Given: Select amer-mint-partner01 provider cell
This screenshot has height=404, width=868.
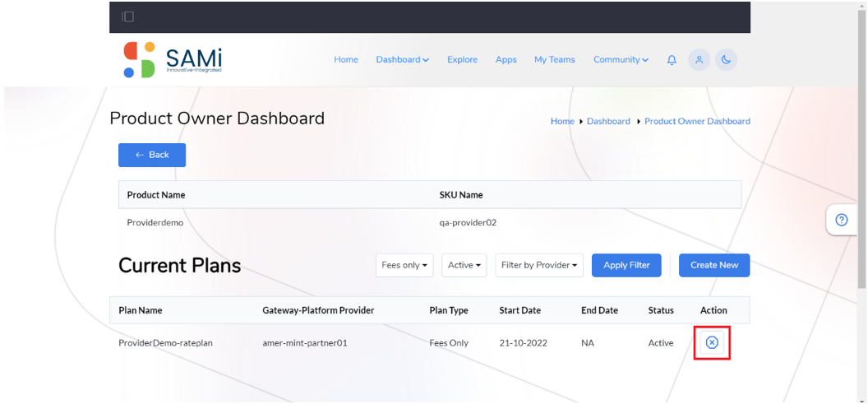Looking at the screenshot, I should (304, 343).
